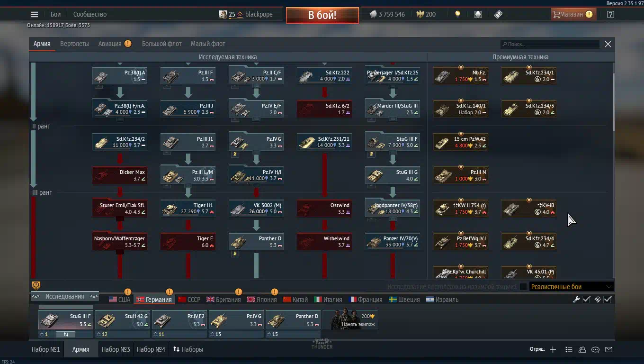Select Panther D in research tree
644x364 pixels.
(x=256, y=242)
